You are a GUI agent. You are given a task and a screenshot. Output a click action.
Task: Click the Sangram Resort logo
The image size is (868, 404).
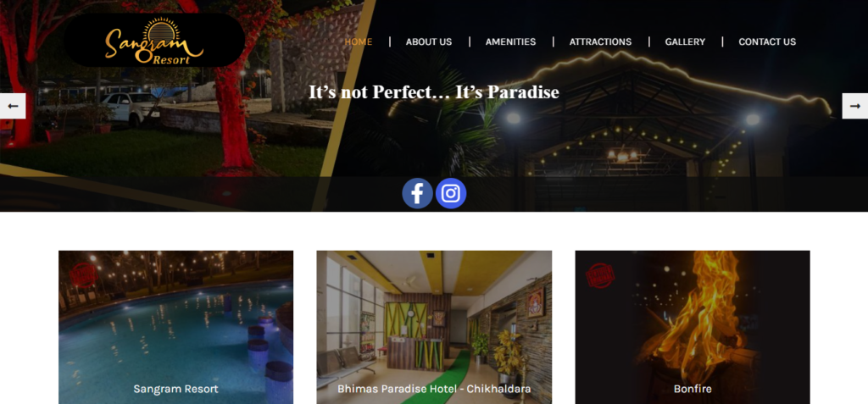(x=154, y=41)
